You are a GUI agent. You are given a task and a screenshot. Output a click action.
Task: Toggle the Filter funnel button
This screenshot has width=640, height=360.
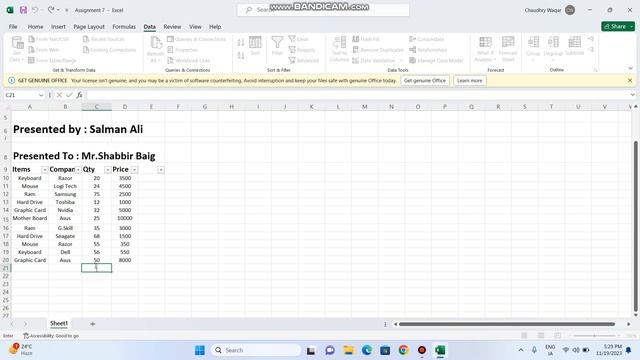point(277,46)
